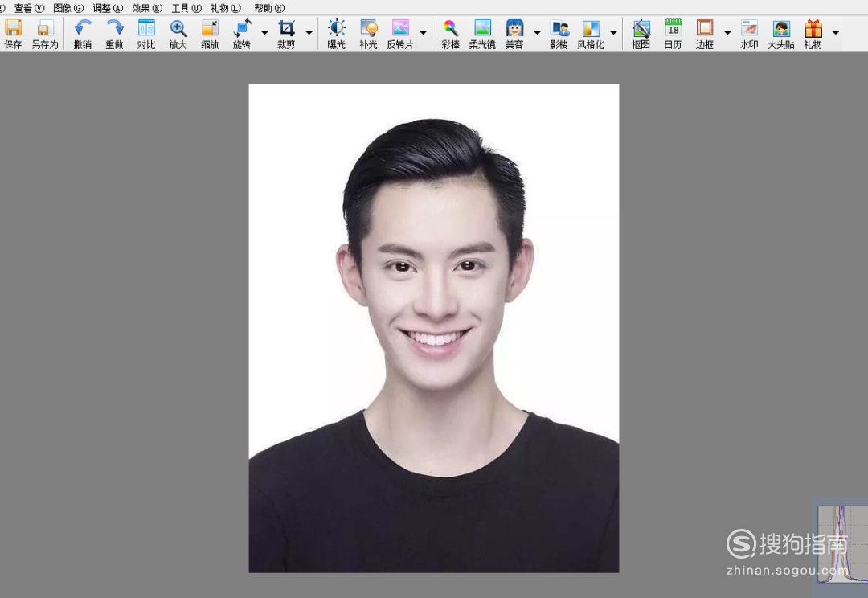The width and height of the screenshot is (868, 598).
Task: Expand the dropdown arrow beside 裁剪
Action: (x=309, y=33)
